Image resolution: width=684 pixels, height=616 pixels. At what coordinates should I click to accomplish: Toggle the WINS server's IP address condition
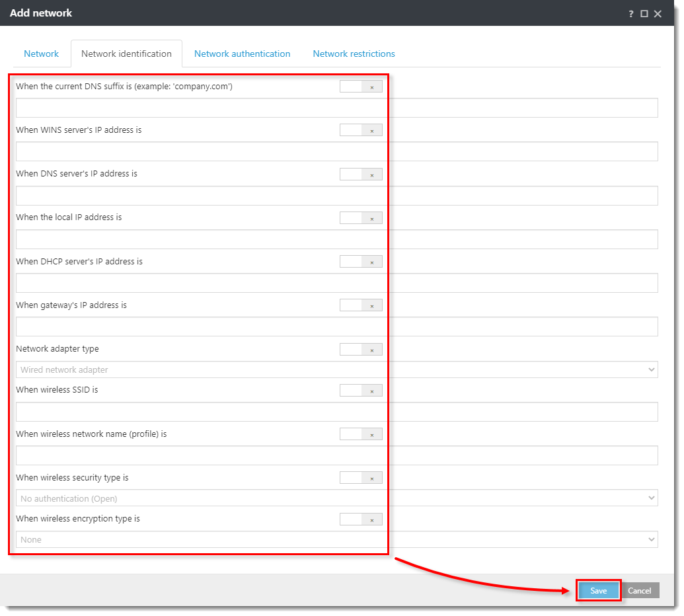point(361,130)
